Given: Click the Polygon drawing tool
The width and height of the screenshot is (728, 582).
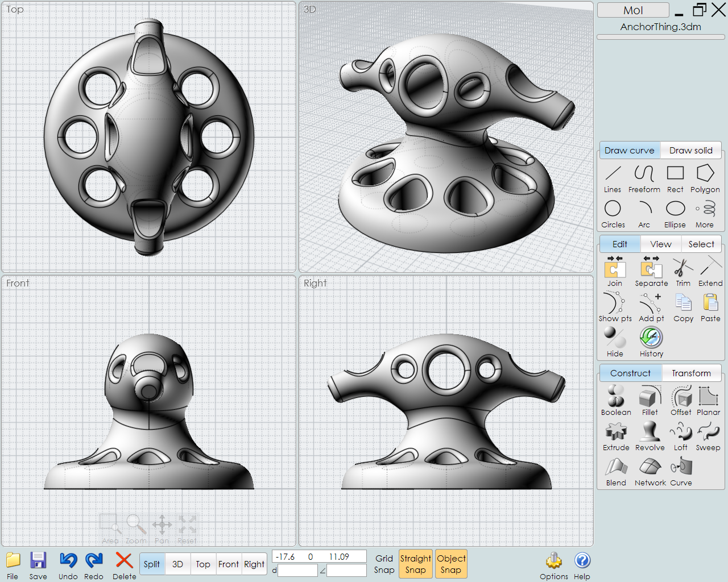Looking at the screenshot, I should (x=705, y=178).
